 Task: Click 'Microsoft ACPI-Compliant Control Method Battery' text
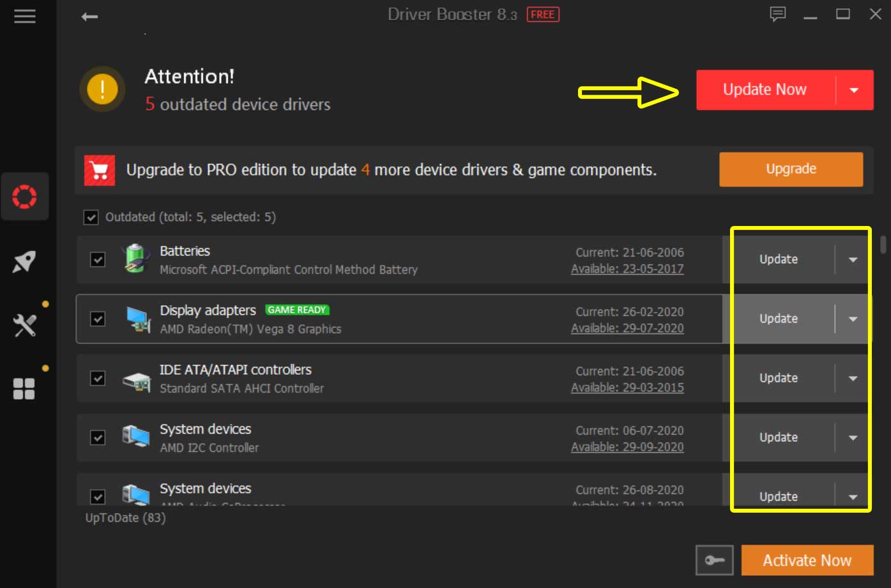pos(289,270)
